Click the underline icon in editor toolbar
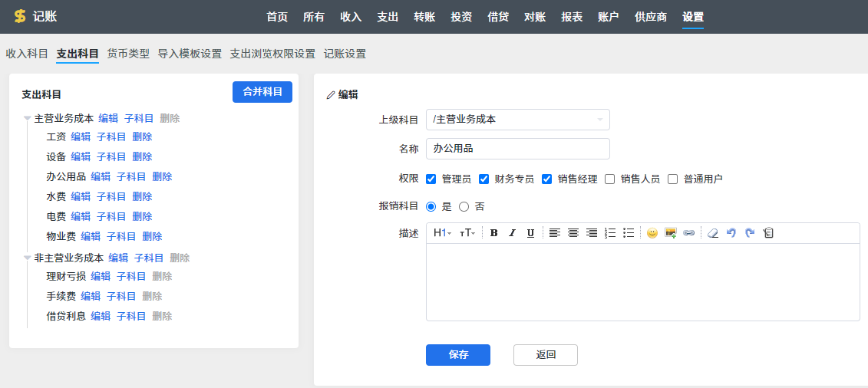The width and height of the screenshot is (868, 388). (x=530, y=233)
